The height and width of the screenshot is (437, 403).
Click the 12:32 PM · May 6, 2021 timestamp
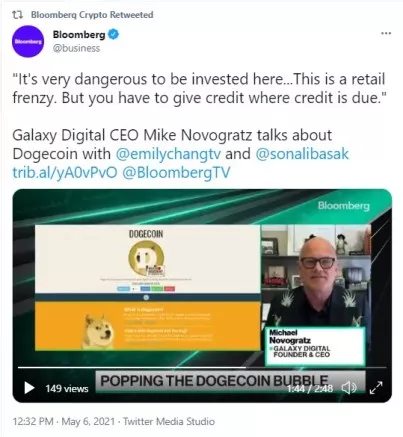pos(64,421)
